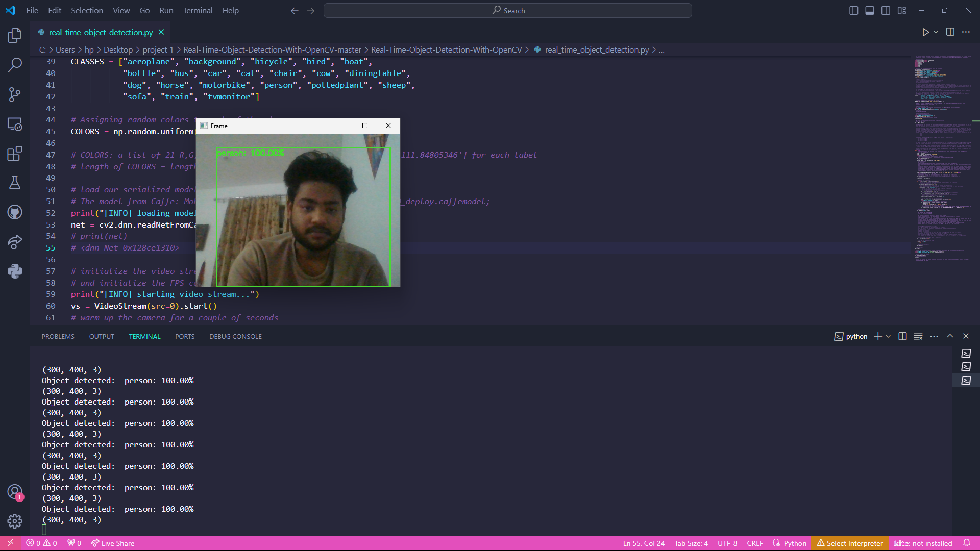This screenshot has width=980, height=551.
Task: Open the Extensions view
Action: click(15, 154)
